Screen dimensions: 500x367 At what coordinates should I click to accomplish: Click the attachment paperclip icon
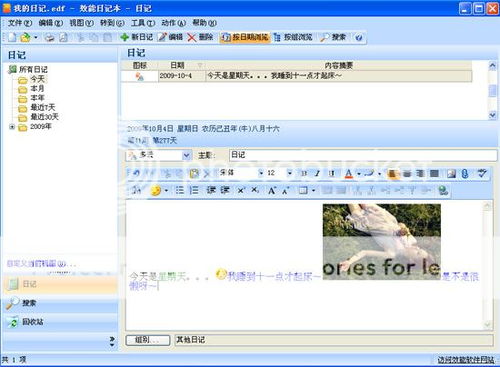click(465, 173)
